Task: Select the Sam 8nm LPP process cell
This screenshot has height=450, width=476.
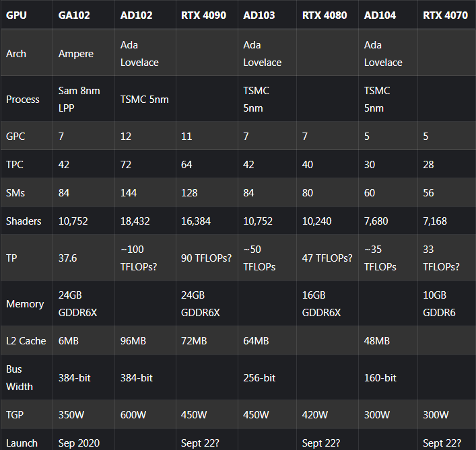Action: (79, 100)
